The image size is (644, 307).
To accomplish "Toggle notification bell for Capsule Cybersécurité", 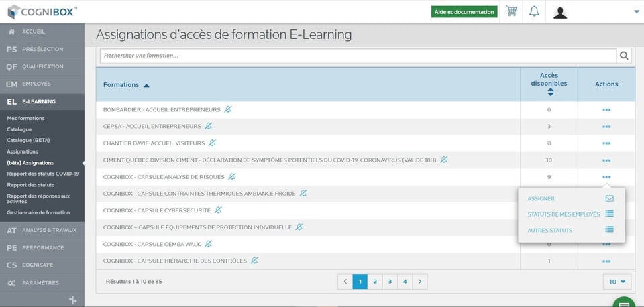I will 218,210.
